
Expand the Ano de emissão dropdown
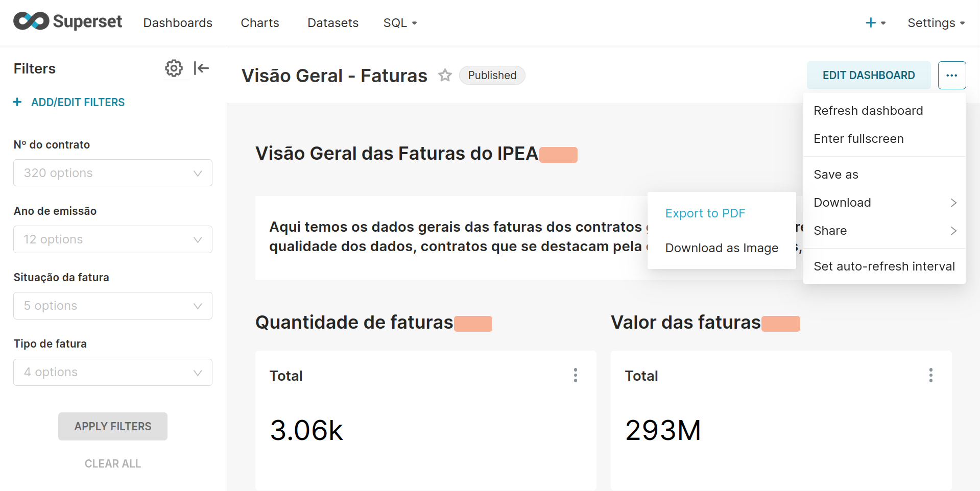(113, 239)
